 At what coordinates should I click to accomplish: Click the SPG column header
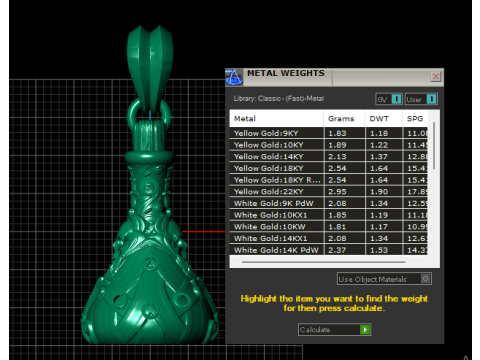coord(415,118)
